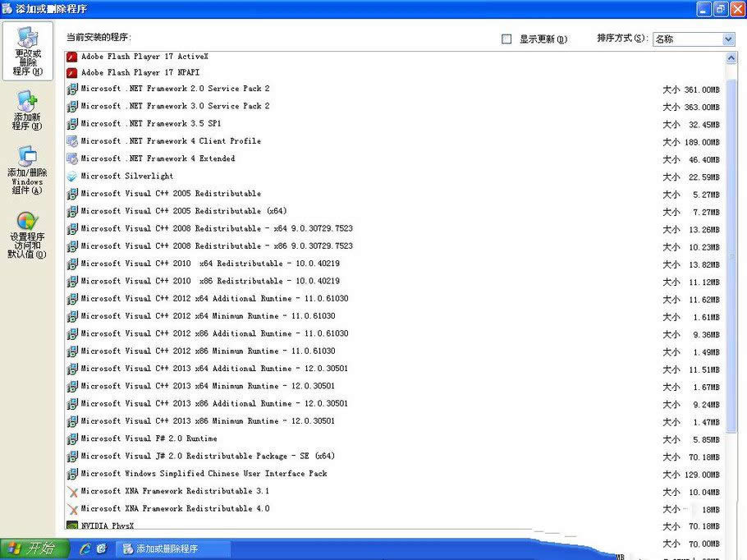
Task: Enable the 显示更新 checkbox
Action: 506,39
